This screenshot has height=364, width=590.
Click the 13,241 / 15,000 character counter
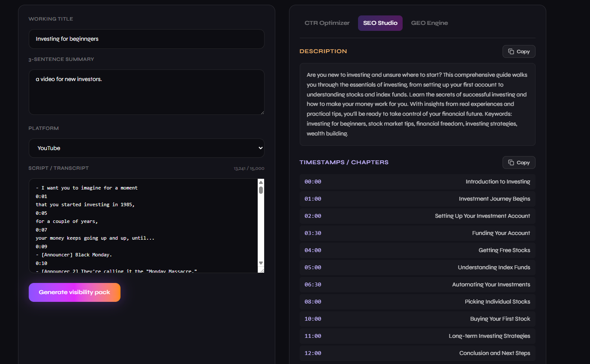click(x=249, y=168)
